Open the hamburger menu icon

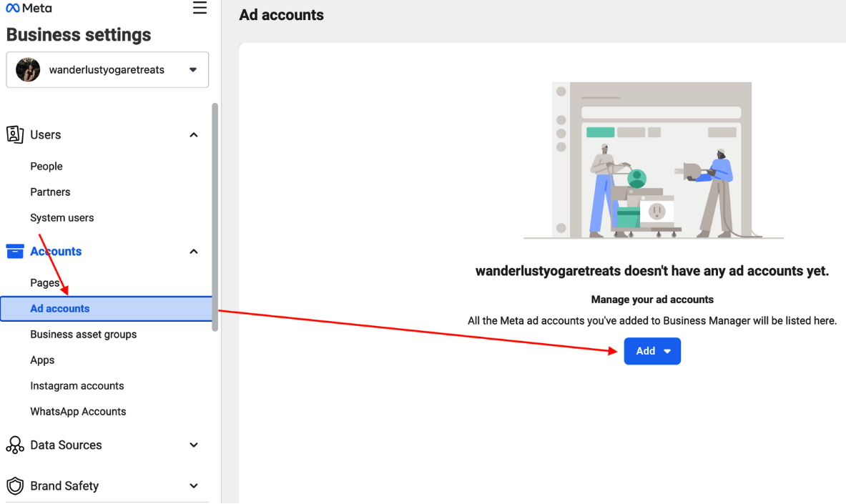click(200, 8)
